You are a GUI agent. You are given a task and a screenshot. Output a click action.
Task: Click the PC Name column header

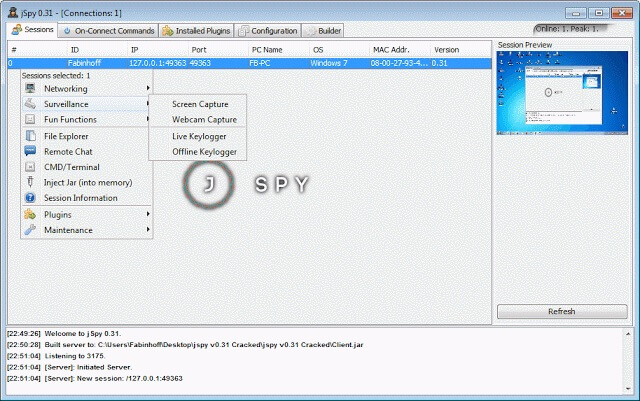279,50
